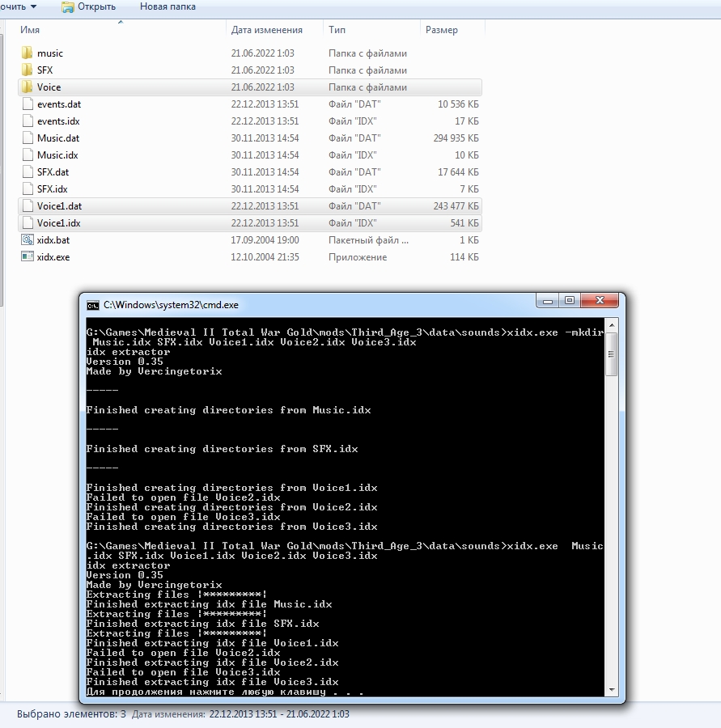The height and width of the screenshot is (728, 721).
Task: Click the Открыть toolbar button
Action: click(89, 7)
